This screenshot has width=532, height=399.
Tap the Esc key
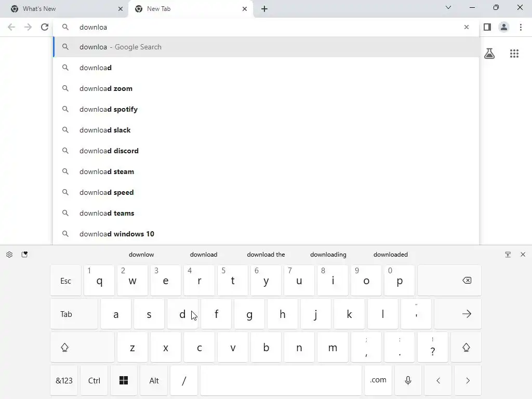(66, 281)
